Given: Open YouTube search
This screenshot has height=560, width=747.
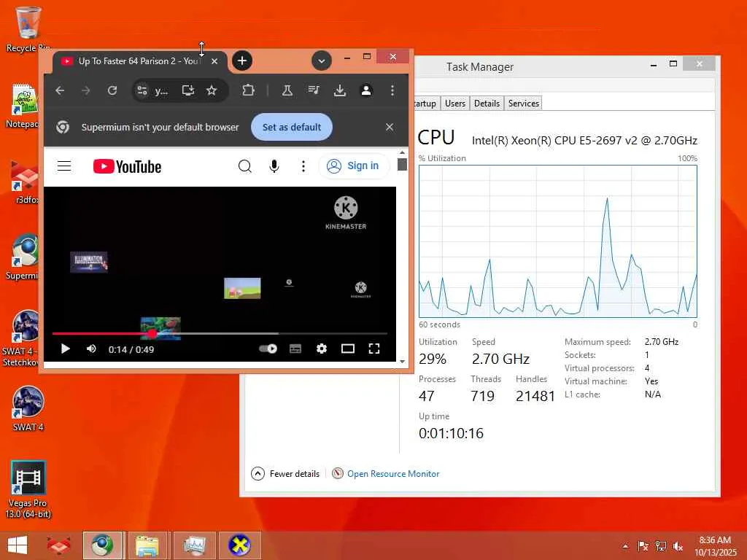Looking at the screenshot, I should coord(245,166).
